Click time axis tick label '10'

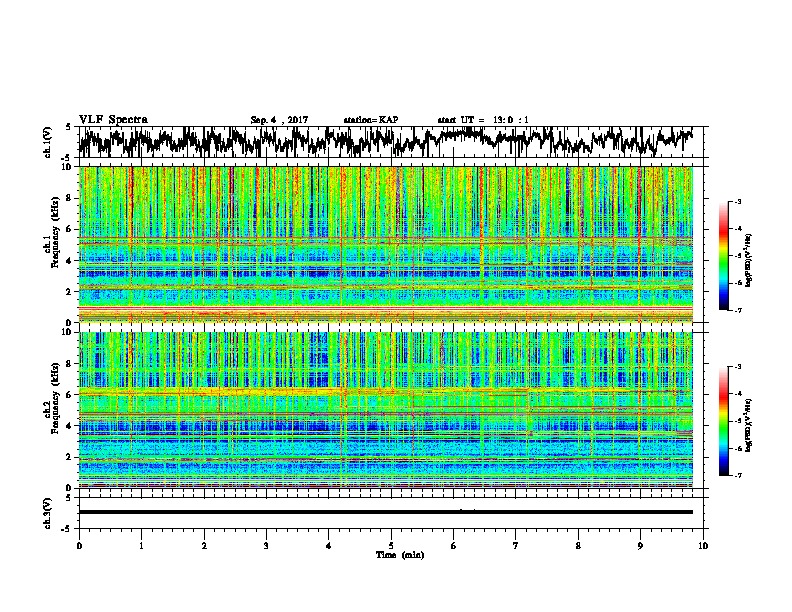click(x=703, y=546)
